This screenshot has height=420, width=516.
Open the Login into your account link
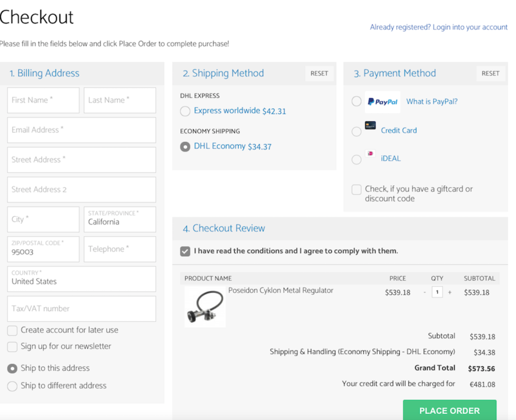[470, 27]
